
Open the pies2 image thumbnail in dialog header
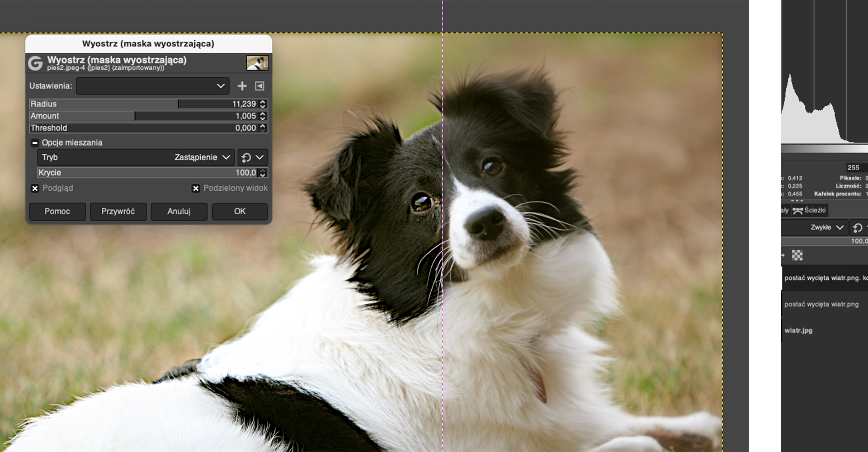pyautogui.click(x=257, y=63)
